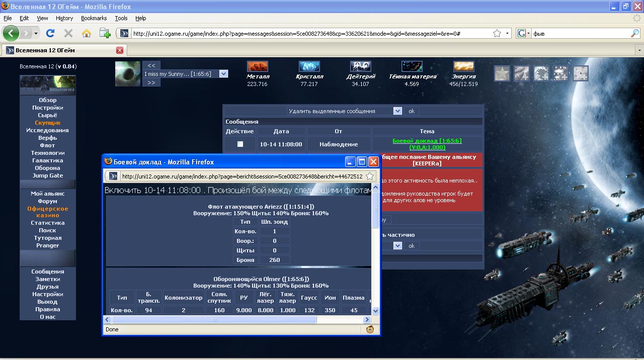
Task: Click the fifth officer icon with atom
Action: click(581, 73)
